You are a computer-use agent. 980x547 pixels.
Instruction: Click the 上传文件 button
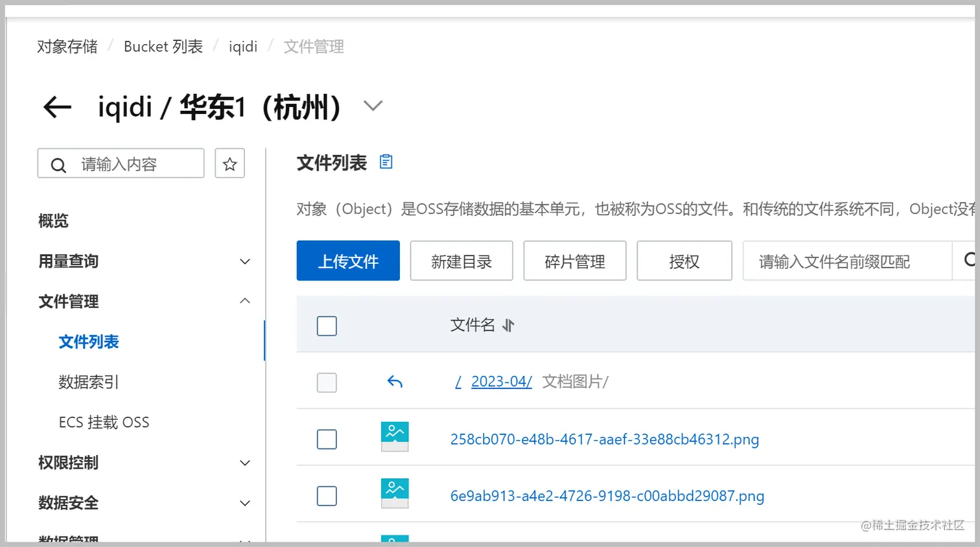point(348,261)
